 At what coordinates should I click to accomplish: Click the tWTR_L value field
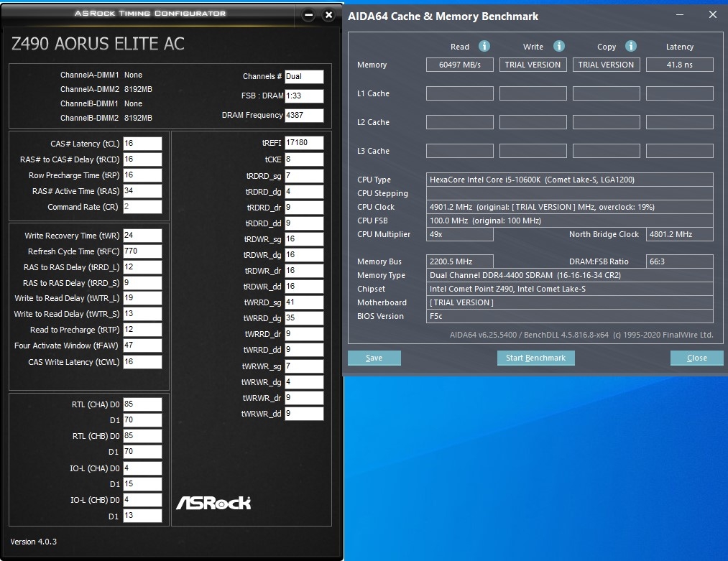coord(142,298)
